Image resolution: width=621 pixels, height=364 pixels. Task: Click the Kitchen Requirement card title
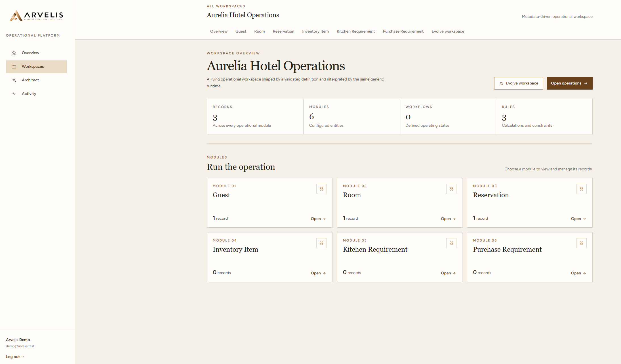(x=375, y=249)
